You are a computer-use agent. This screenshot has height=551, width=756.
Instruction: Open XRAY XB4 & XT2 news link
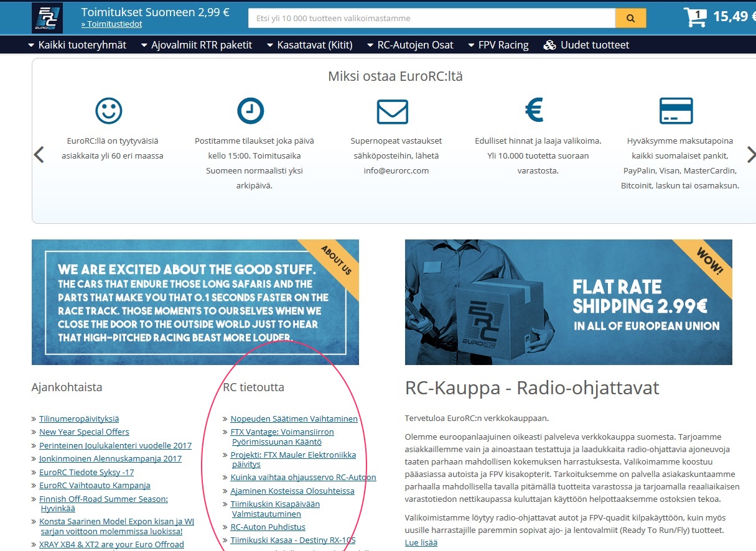(x=111, y=545)
